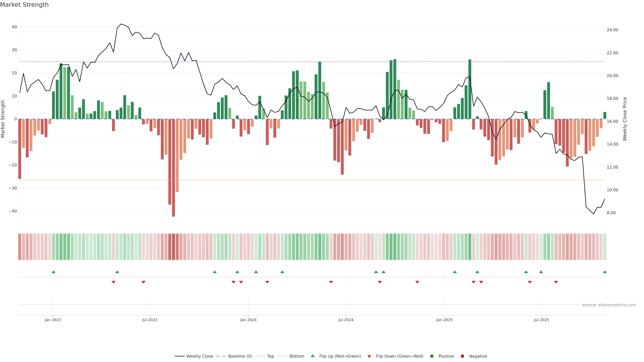Click the last green flip-up marker at far right

point(604,272)
